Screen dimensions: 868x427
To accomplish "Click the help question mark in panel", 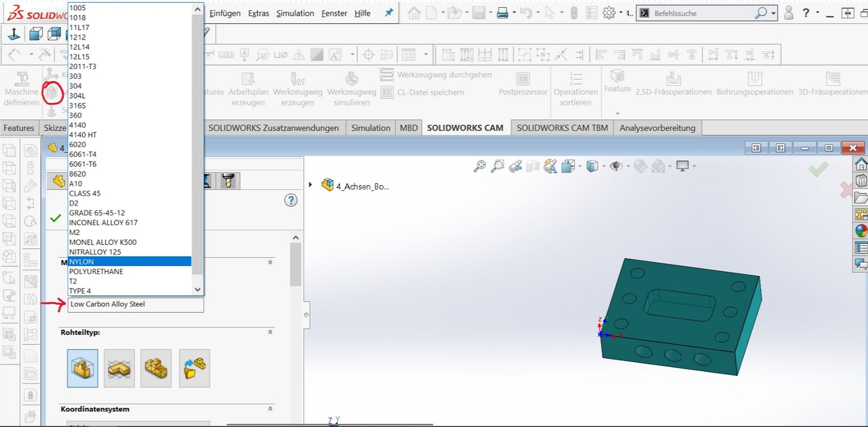I will pyautogui.click(x=291, y=200).
